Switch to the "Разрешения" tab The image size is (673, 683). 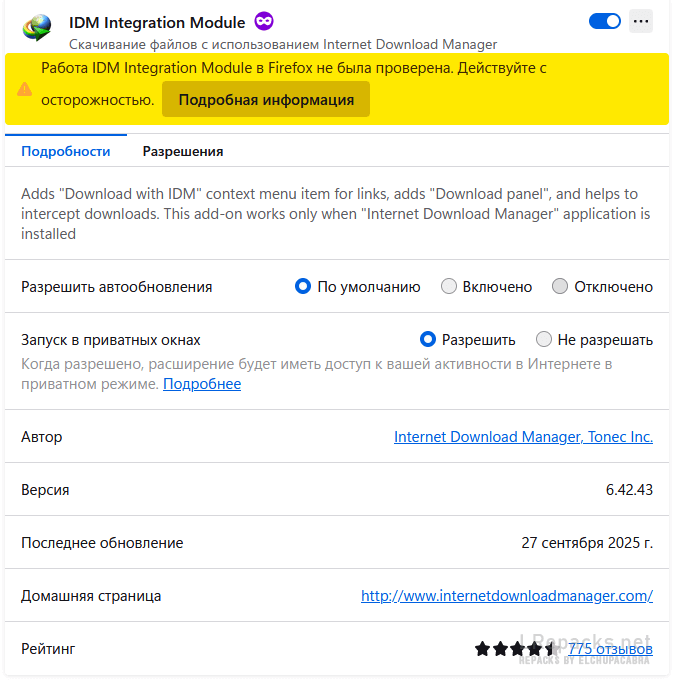point(183,152)
